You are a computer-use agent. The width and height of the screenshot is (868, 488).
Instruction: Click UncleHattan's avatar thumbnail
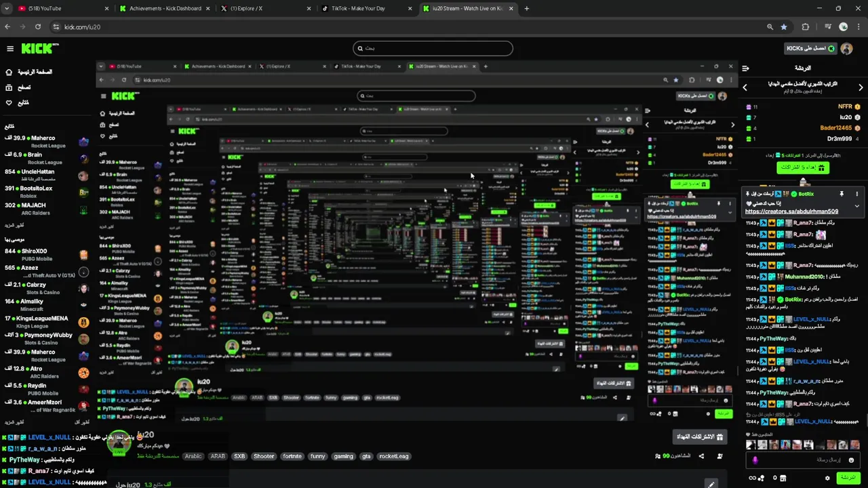[x=83, y=176]
